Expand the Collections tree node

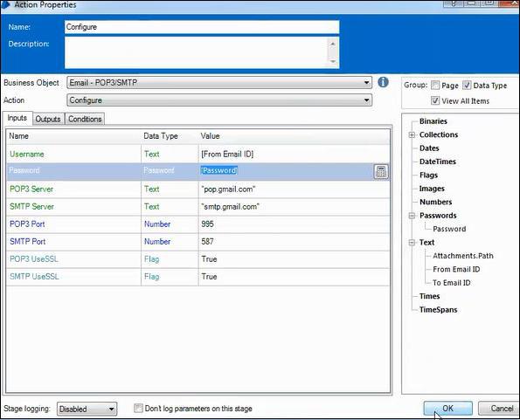pyautogui.click(x=412, y=134)
